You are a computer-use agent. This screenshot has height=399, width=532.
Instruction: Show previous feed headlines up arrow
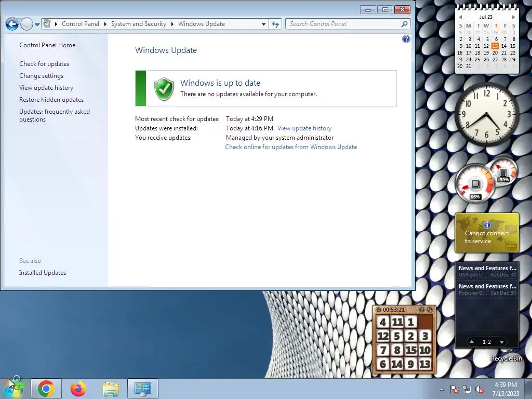click(472, 342)
